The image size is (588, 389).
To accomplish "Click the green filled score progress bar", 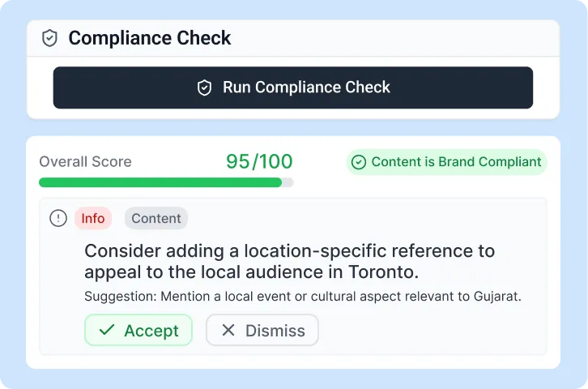I will click(x=160, y=182).
